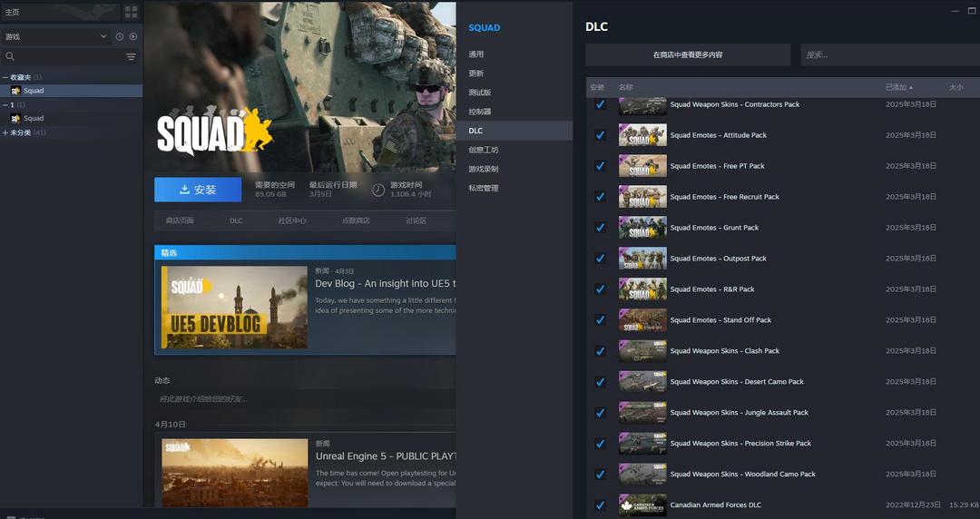Click Squad Emotes - Grunt Pack name
The image size is (980, 519).
[714, 228]
